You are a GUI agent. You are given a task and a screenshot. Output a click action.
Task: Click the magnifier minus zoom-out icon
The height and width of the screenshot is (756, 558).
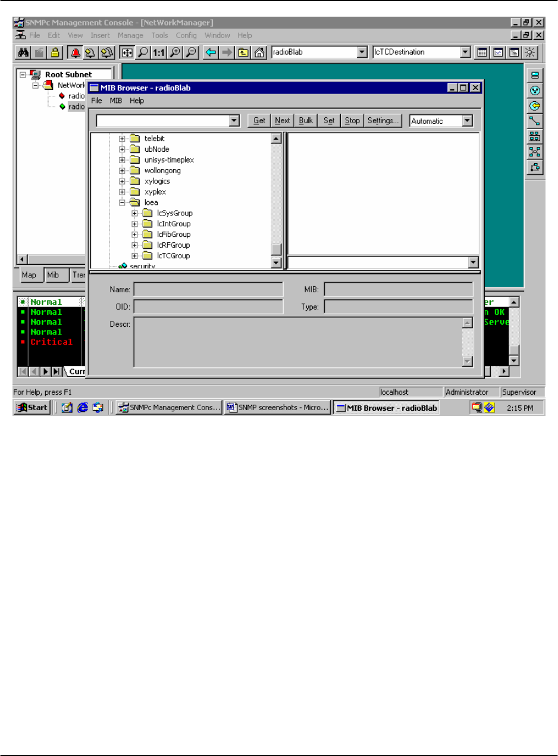click(190, 52)
